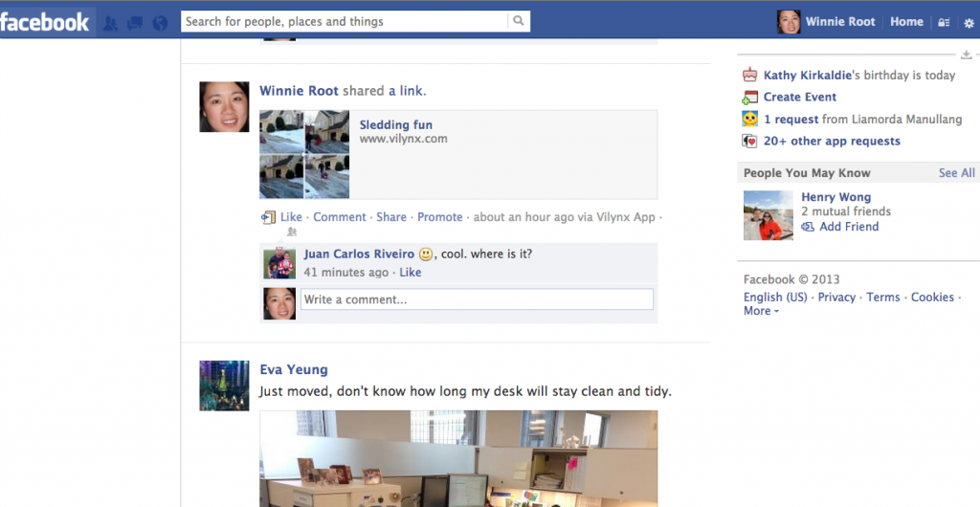Open account settings gear icon

(x=969, y=23)
